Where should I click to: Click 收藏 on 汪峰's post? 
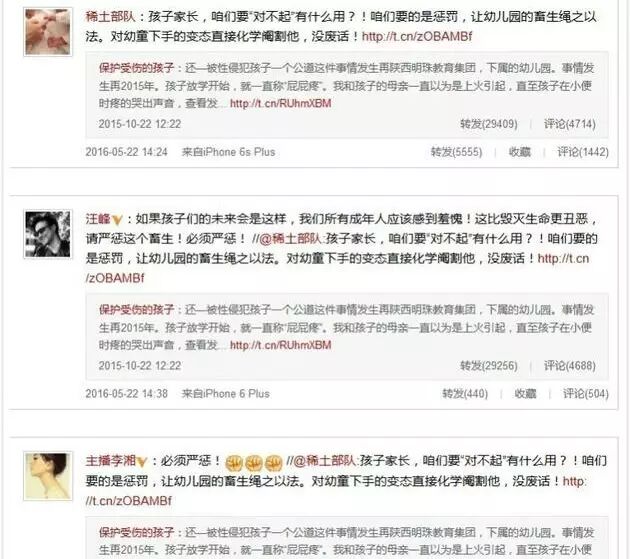(525, 393)
